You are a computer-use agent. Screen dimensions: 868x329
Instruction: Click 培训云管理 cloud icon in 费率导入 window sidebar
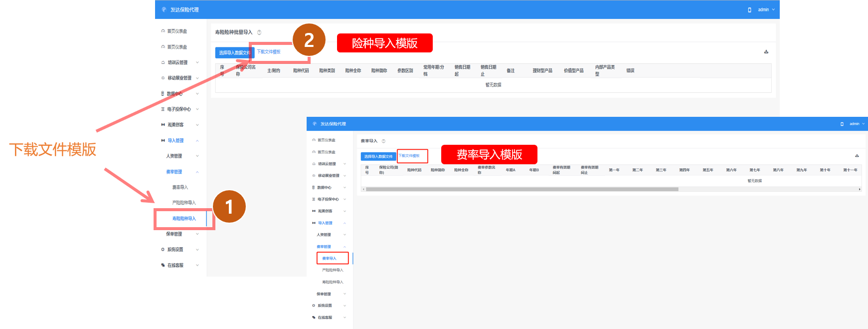coord(314,164)
